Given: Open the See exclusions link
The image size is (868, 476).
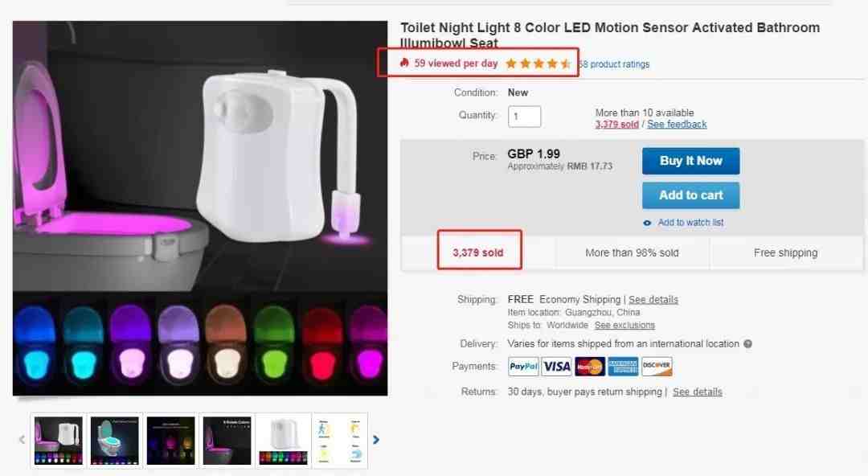Looking at the screenshot, I should 624,326.
